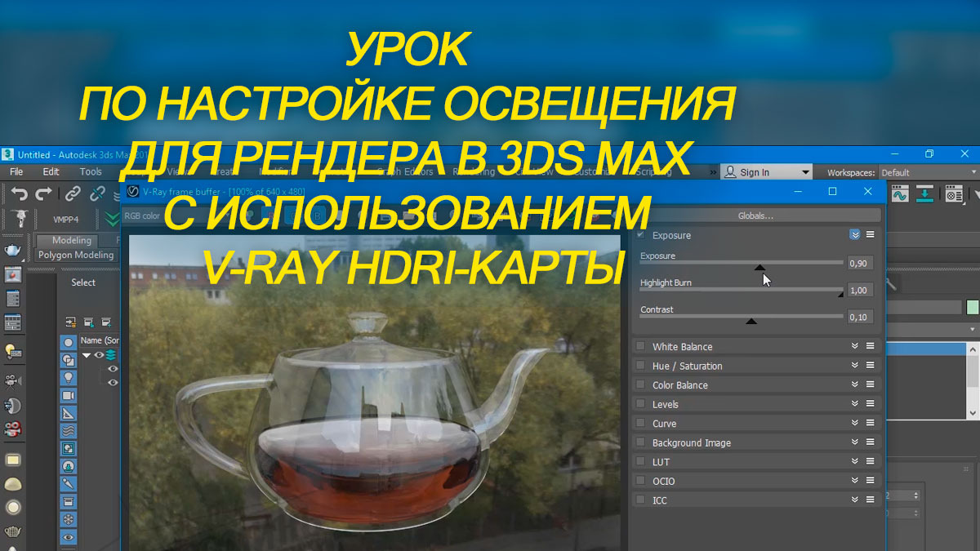Select the Link objects chain icon
Viewport: 980px width, 551px height.
pyautogui.click(x=73, y=194)
